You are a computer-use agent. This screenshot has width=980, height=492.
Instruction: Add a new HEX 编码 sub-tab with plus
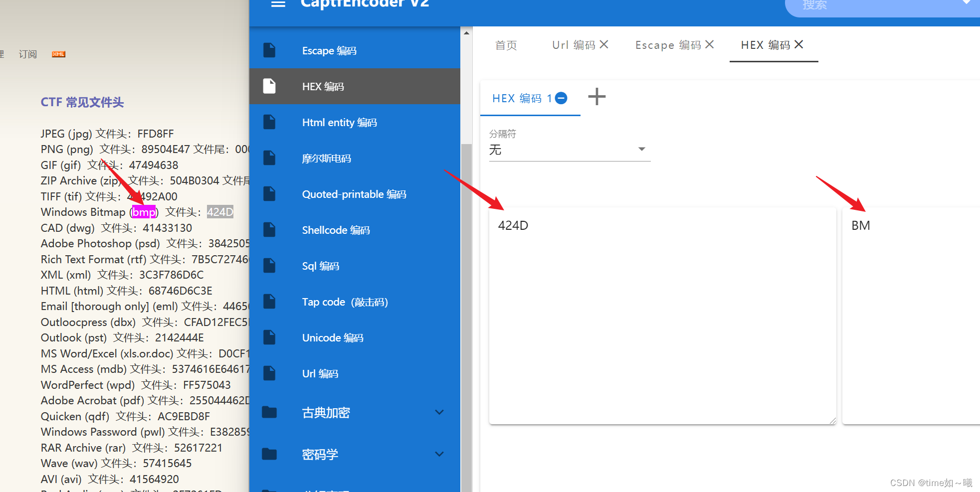pyautogui.click(x=596, y=97)
